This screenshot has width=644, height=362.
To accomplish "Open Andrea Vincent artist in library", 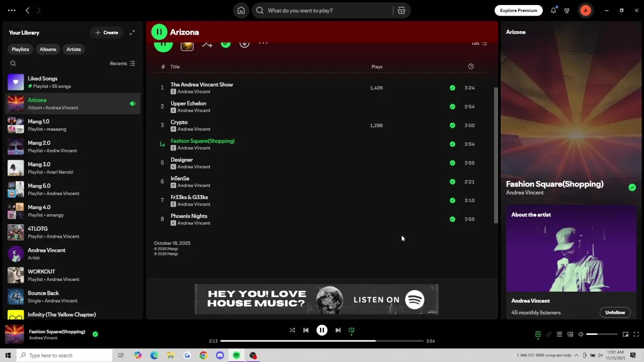I will [x=73, y=254].
